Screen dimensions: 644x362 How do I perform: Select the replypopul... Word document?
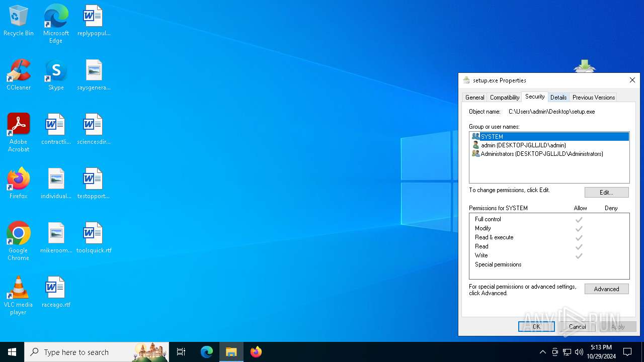[x=94, y=21]
